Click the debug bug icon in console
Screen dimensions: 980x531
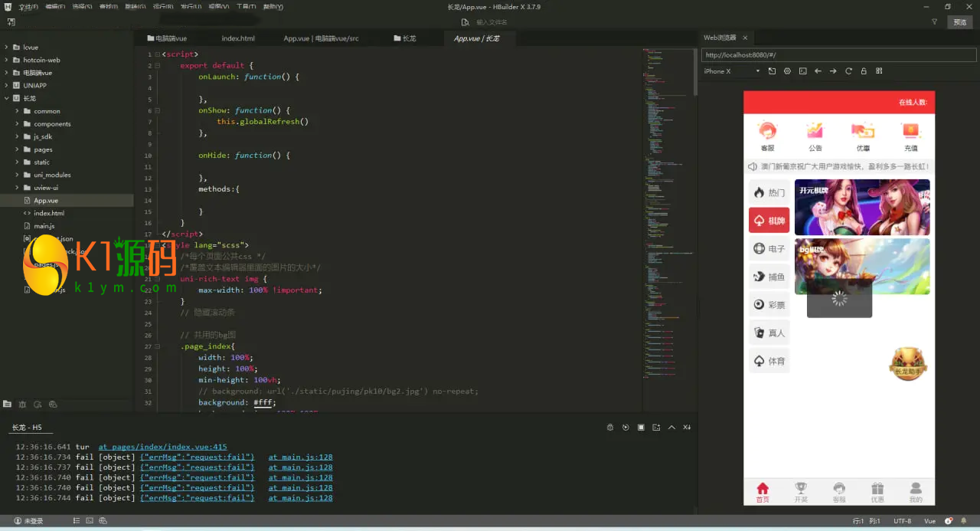tap(610, 428)
